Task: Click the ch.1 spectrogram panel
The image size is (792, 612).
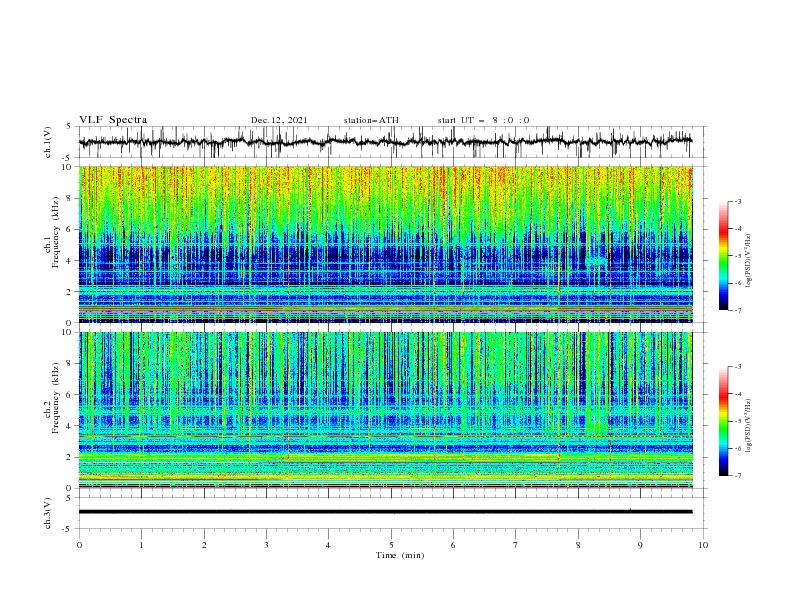Action: [x=386, y=244]
